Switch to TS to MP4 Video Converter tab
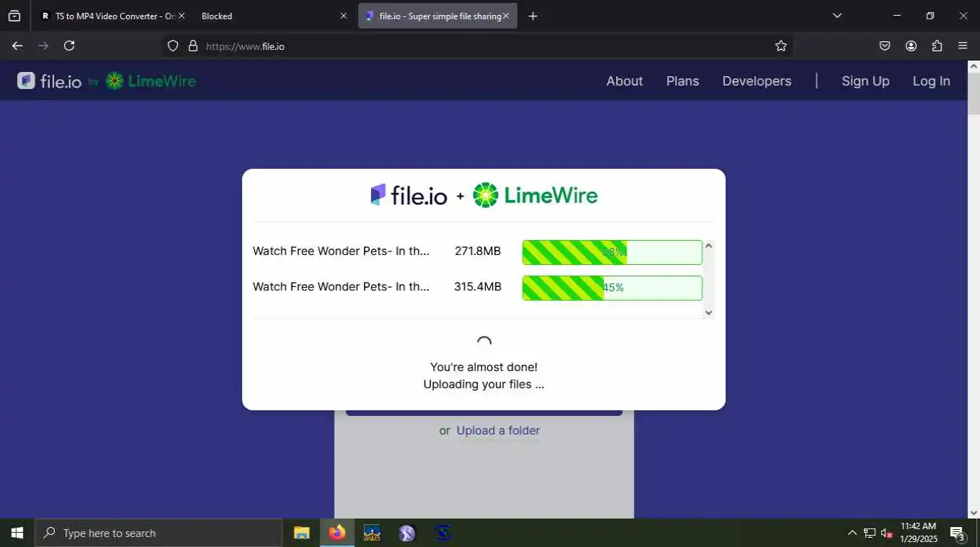Screen dimensions: 980x547 tap(113, 16)
